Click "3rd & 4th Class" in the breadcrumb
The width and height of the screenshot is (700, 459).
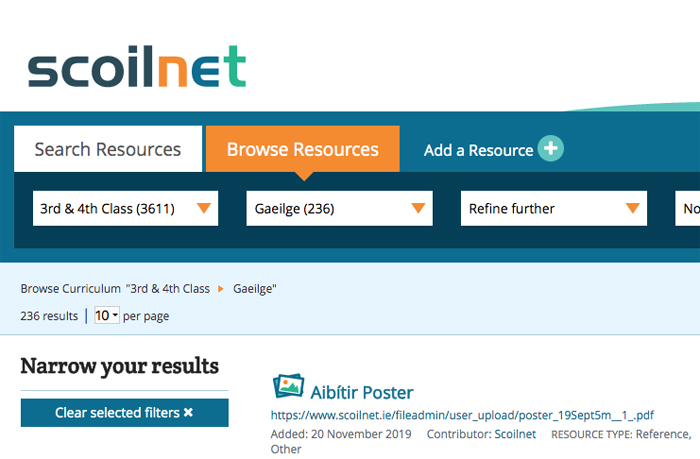[x=168, y=289]
